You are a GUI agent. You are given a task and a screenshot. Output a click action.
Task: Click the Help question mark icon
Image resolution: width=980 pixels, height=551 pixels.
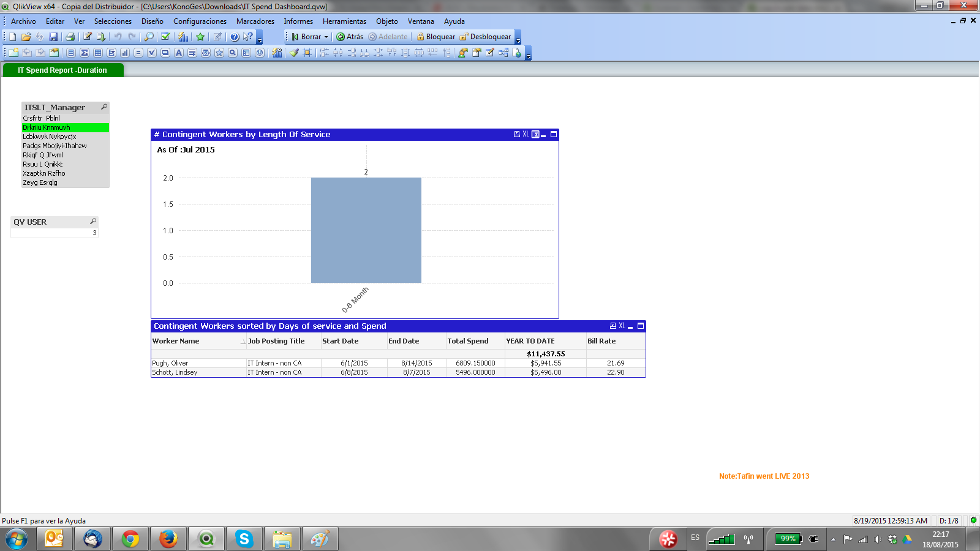234,37
